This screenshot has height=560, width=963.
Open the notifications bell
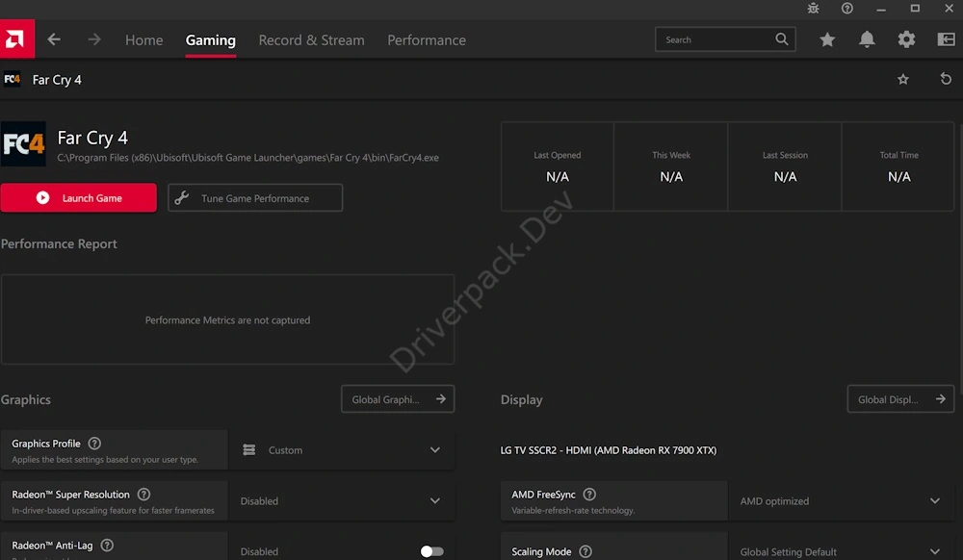pyautogui.click(x=867, y=39)
